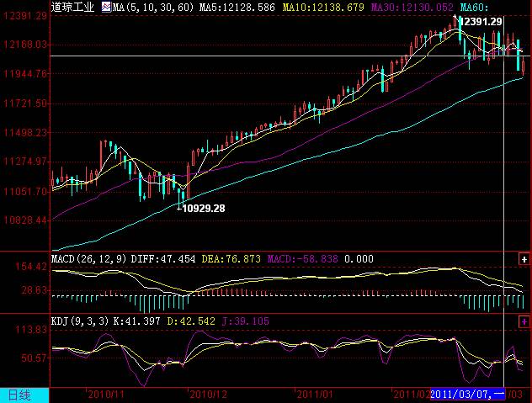Image resolution: width=532 pixels, height=403 pixels.
Task: Click the 50.57 KDJ axis label
Action: point(34,358)
